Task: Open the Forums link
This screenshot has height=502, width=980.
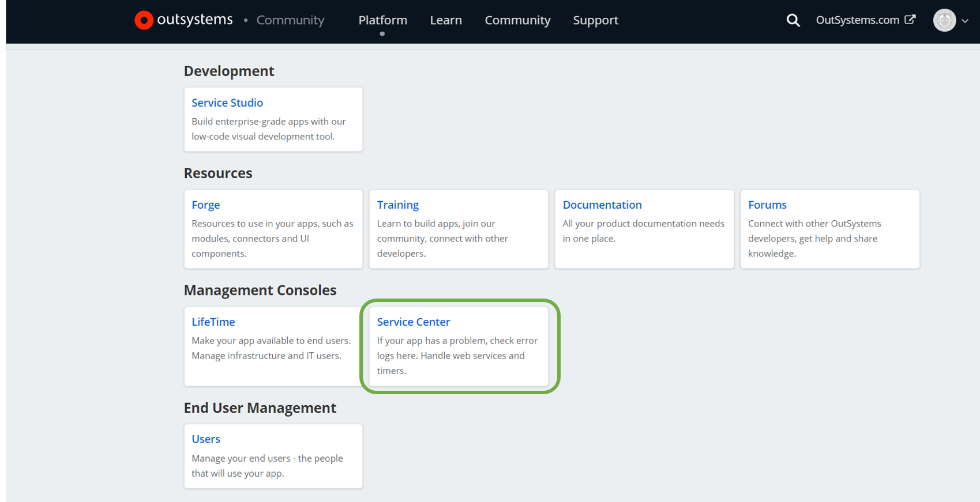Action: tap(767, 205)
